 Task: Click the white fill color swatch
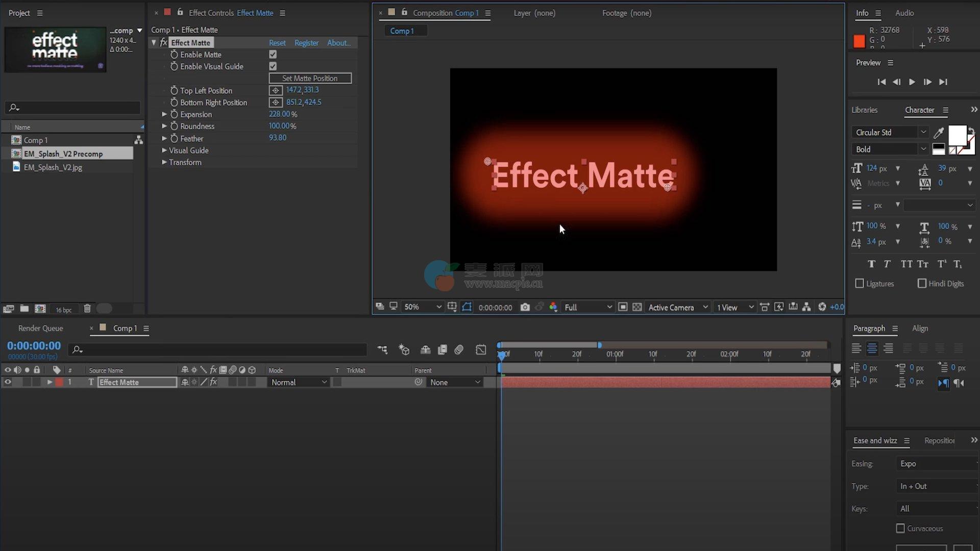coord(957,135)
